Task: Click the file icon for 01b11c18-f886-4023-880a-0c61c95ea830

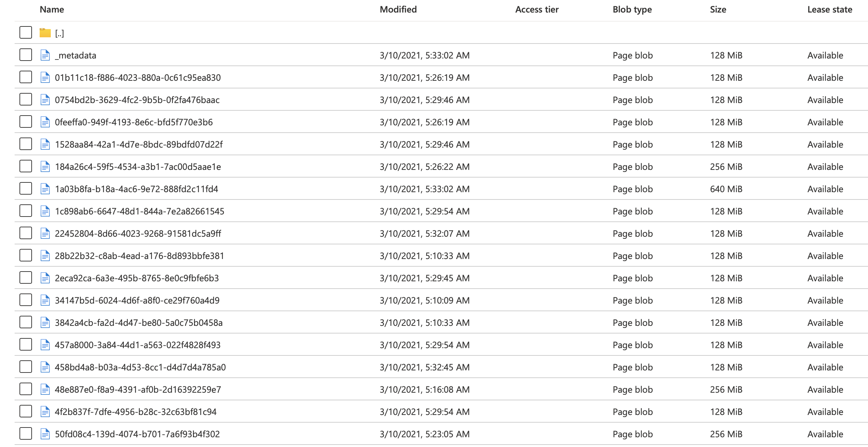Action: tap(45, 78)
